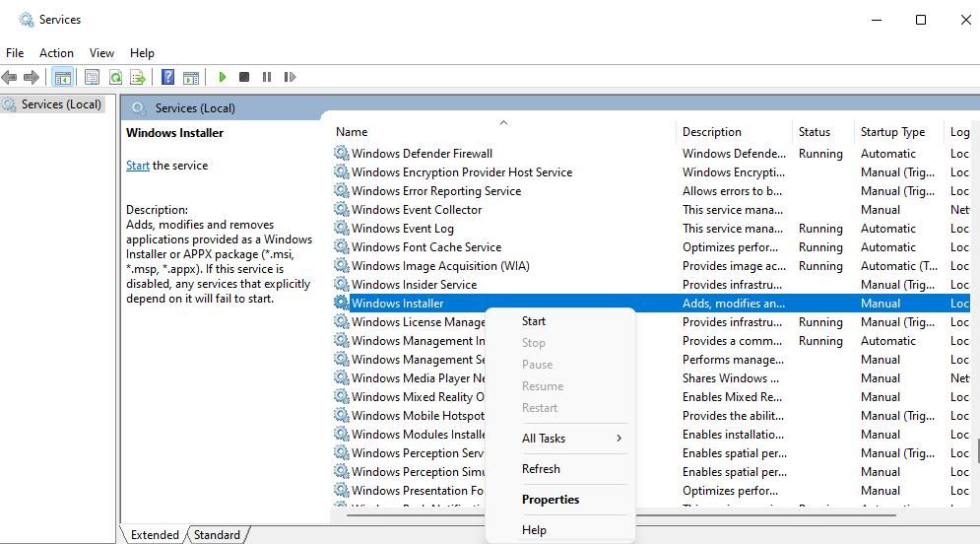Click the Forward arrow toolbar icon
Screen dimensions: 980x544
31,78
